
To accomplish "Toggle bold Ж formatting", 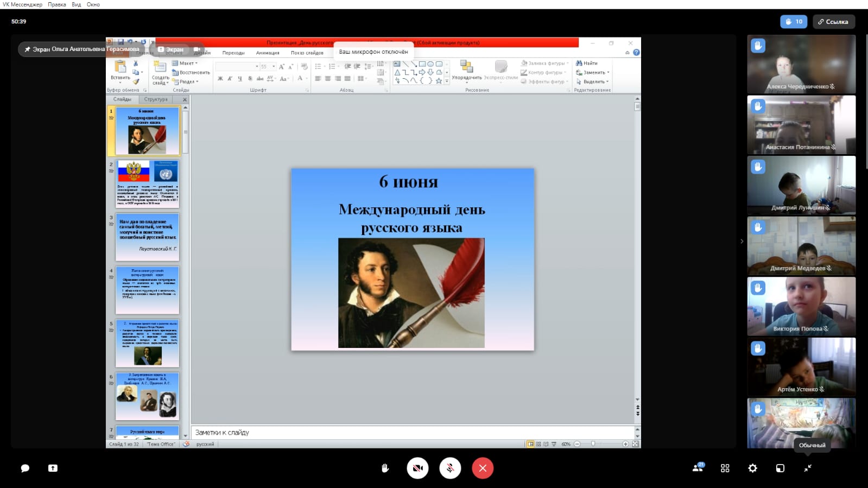I will pos(220,79).
